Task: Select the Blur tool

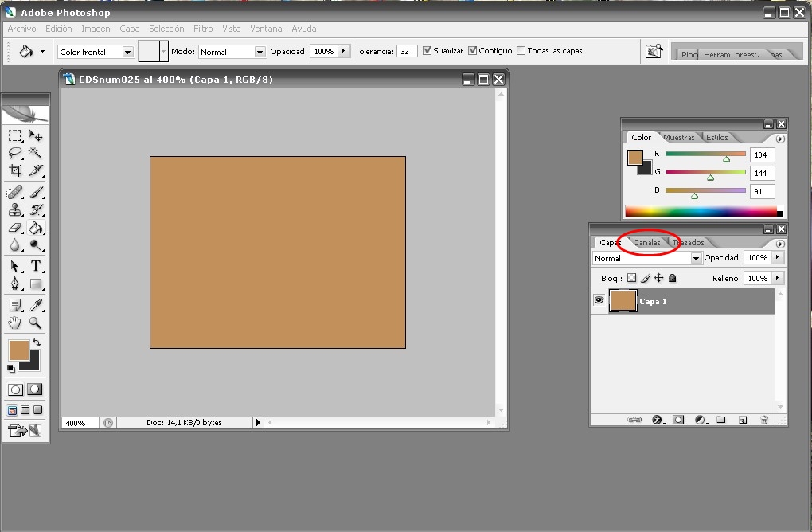Action: pos(15,245)
